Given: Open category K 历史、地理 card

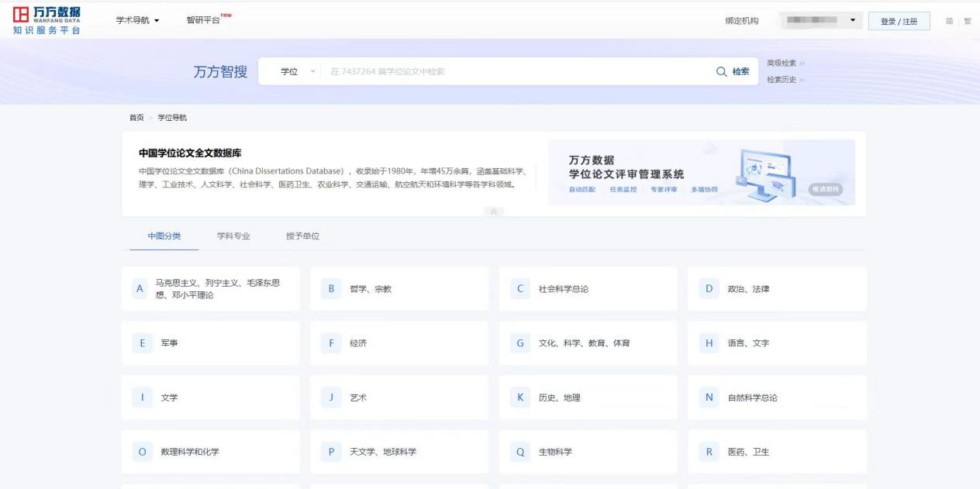Looking at the screenshot, I should [588, 398].
